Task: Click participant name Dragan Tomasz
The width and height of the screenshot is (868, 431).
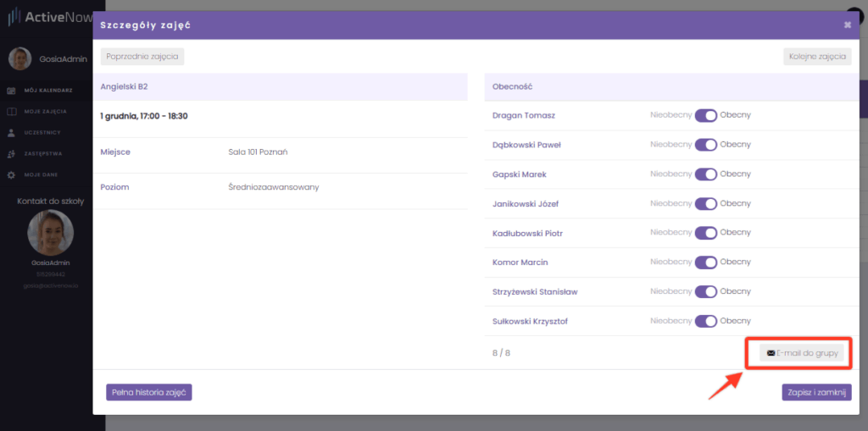Action: click(524, 116)
